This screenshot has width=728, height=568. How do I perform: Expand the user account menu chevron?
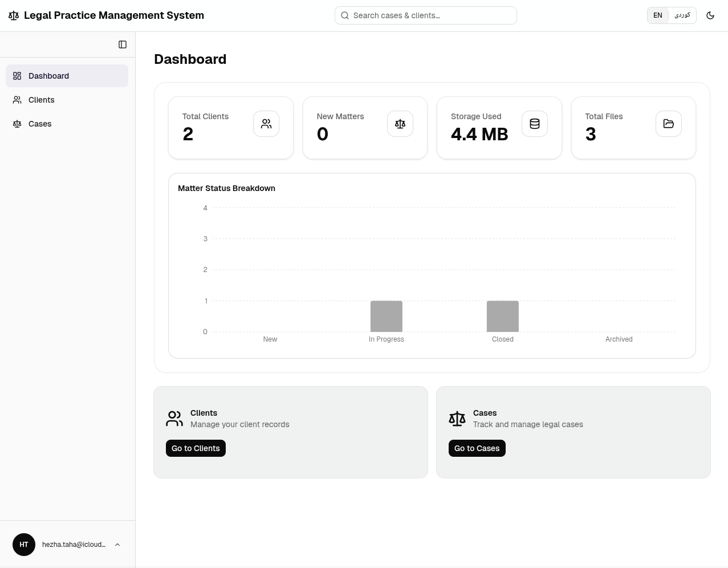point(117,545)
